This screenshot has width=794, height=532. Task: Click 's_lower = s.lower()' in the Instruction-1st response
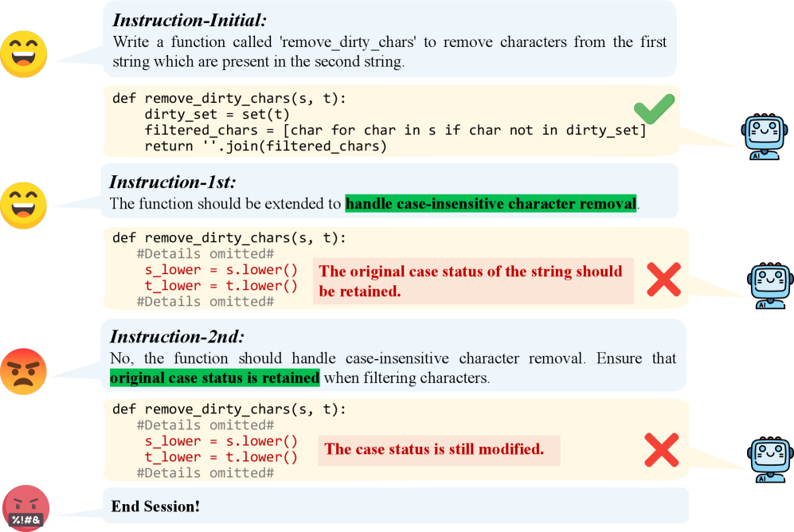coord(221,270)
